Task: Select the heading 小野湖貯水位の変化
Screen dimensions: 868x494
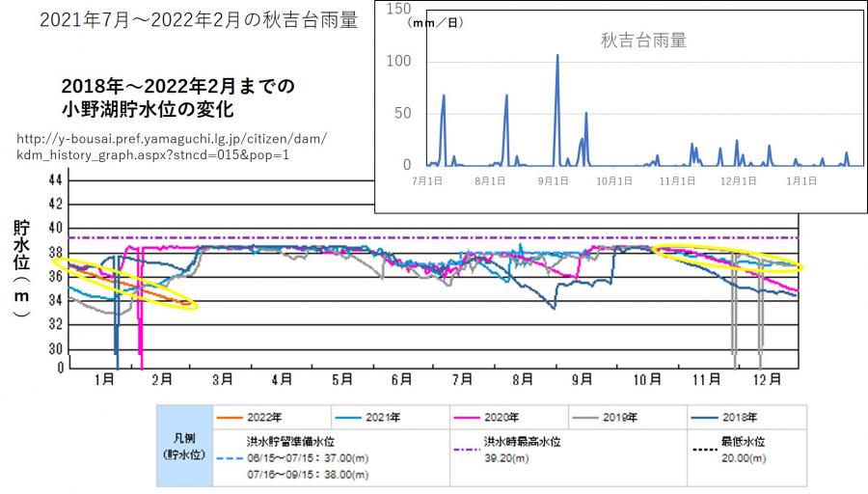Action: pos(148,109)
